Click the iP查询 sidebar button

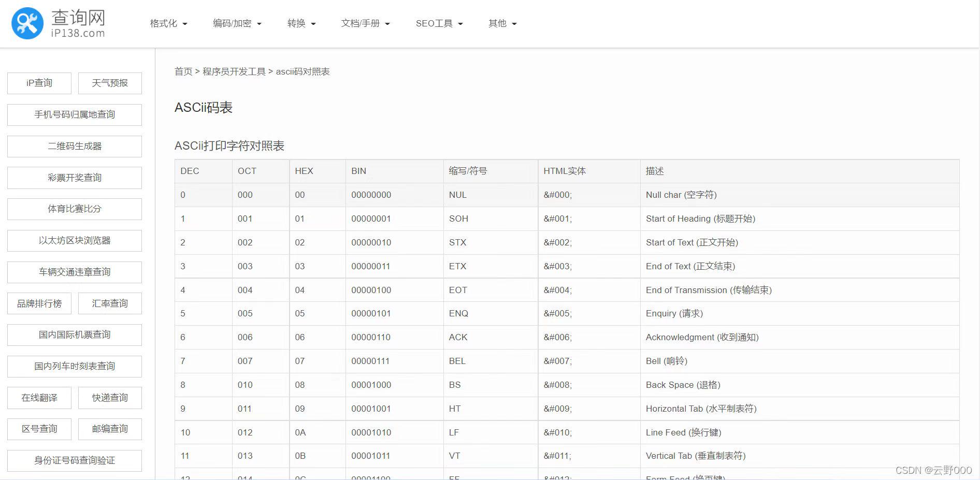pos(39,83)
